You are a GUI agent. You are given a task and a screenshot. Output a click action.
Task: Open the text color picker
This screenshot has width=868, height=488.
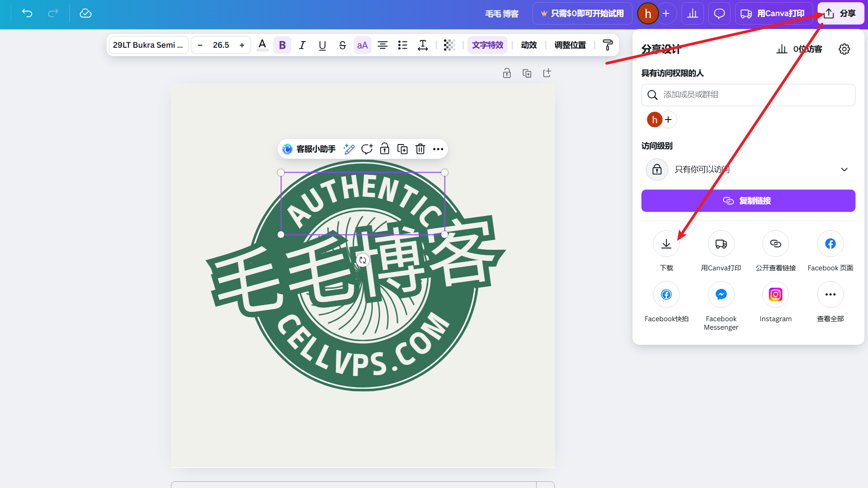coord(262,45)
